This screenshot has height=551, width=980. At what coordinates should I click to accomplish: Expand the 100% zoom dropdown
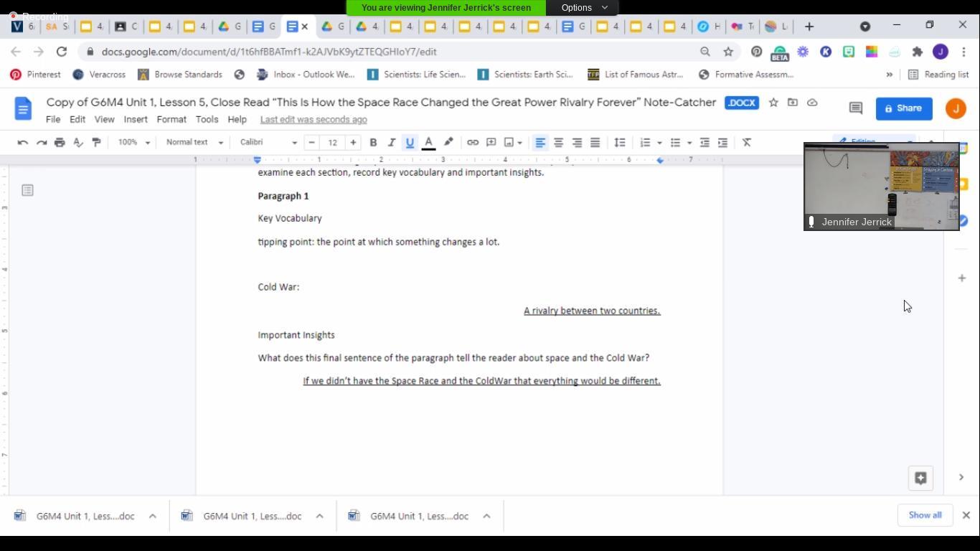pyautogui.click(x=134, y=143)
